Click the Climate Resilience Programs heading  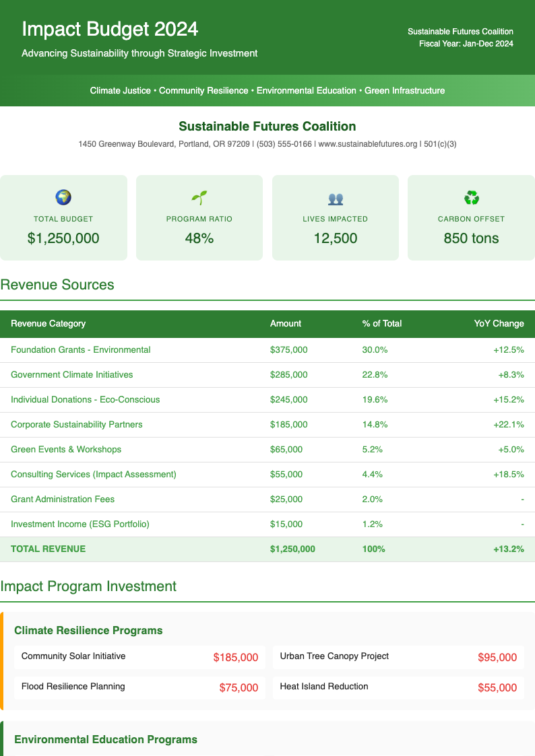click(88, 631)
